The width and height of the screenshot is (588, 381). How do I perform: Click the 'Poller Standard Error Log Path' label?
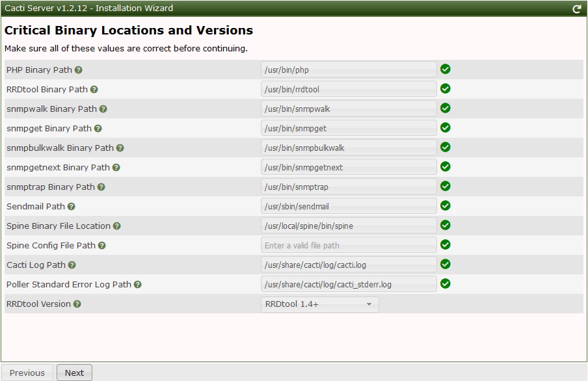pyautogui.click(x=69, y=285)
